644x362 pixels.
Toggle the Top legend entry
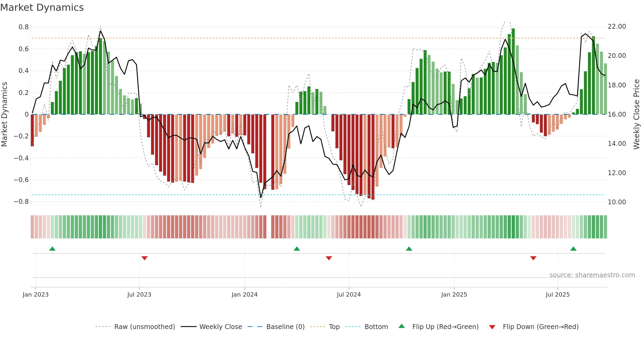[325, 327]
